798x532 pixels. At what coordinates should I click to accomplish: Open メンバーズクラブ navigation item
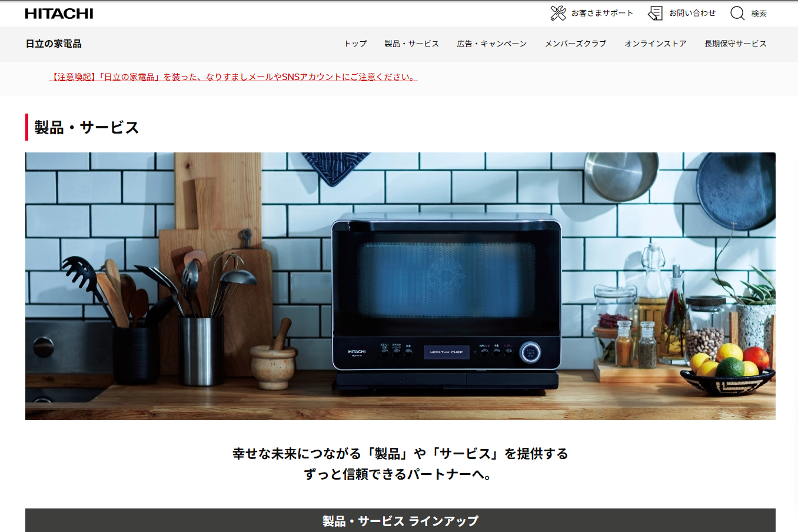(576, 44)
